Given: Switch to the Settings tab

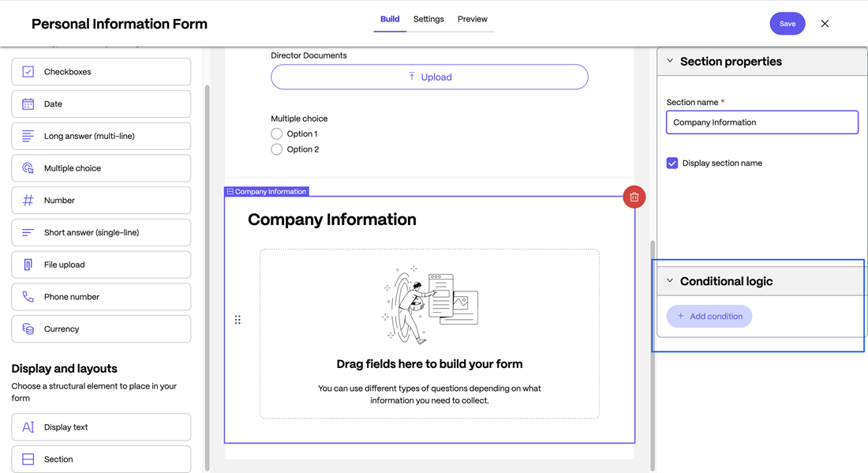Looking at the screenshot, I should [x=428, y=19].
